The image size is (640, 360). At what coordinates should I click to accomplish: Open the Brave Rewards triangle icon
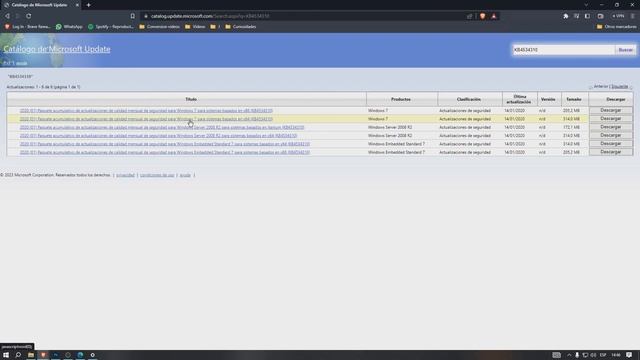[493, 16]
